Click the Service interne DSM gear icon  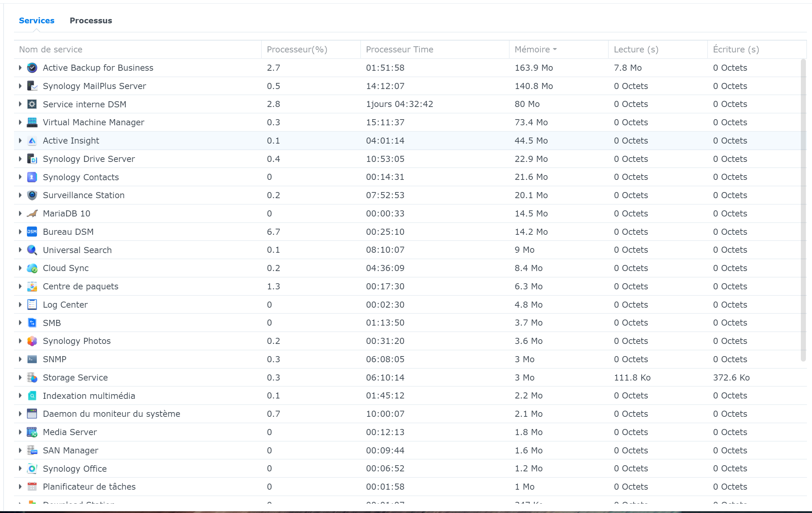[32, 104]
